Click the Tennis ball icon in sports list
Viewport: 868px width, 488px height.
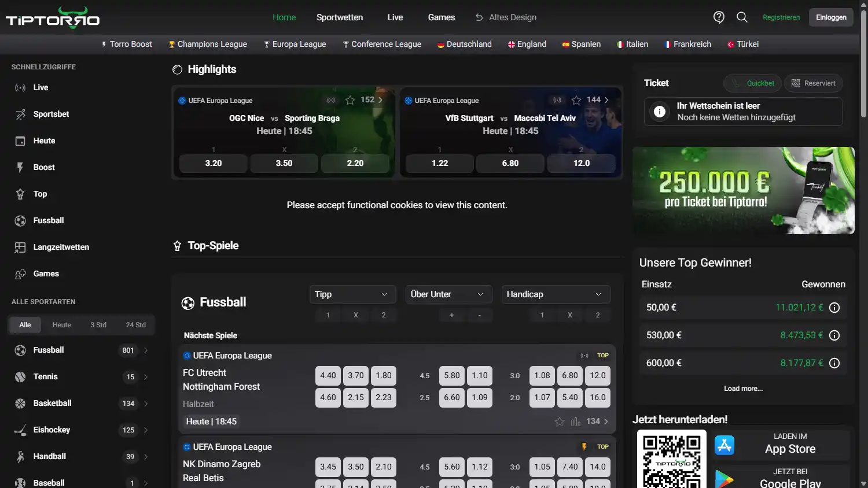click(x=20, y=377)
